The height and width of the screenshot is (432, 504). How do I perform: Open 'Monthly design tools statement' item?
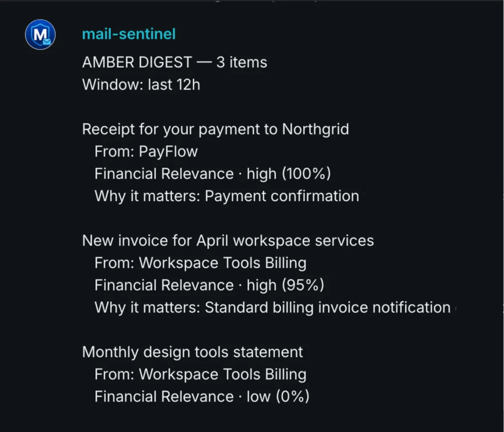(192, 352)
